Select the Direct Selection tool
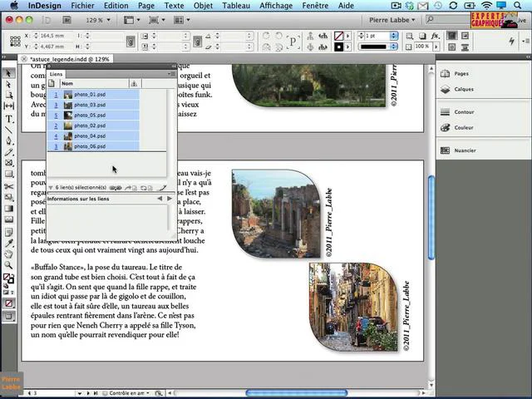The width and height of the screenshot is (532, 399). coord(9,85)
